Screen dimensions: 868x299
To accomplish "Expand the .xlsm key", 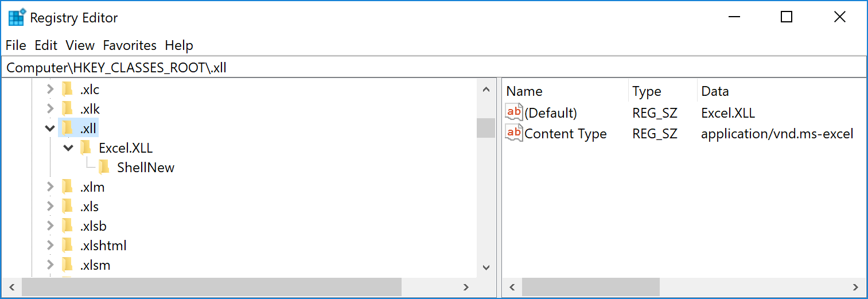I will (x=50, y=265).
